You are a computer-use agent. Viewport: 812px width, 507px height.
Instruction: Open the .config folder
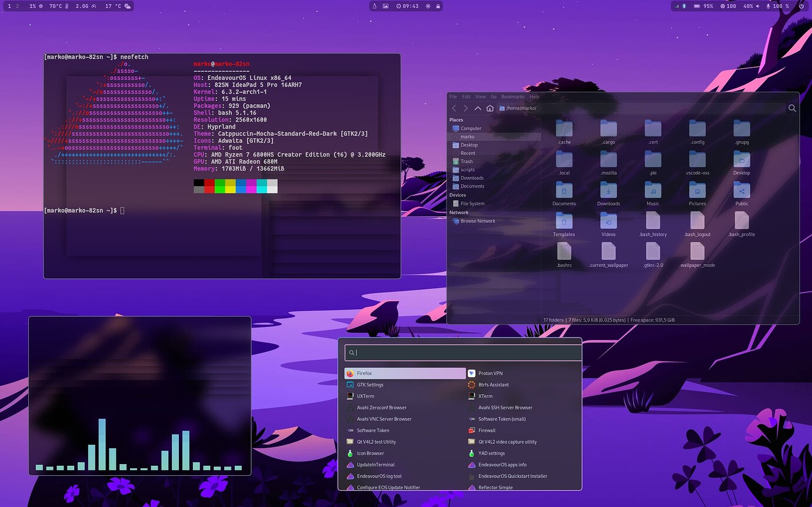pyautogui.click(x=697, y=133)
